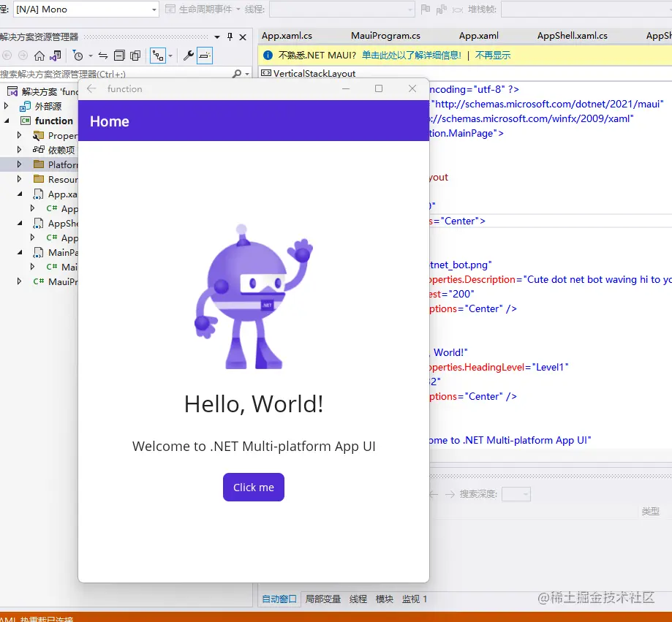
Task: Collapse the function project node
Action: [x=7, y=121]
